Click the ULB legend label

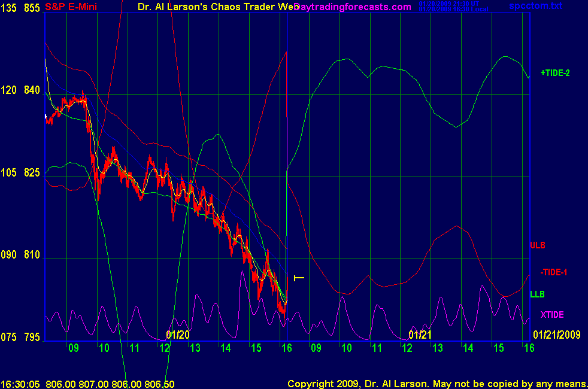[x=537, y=245]
